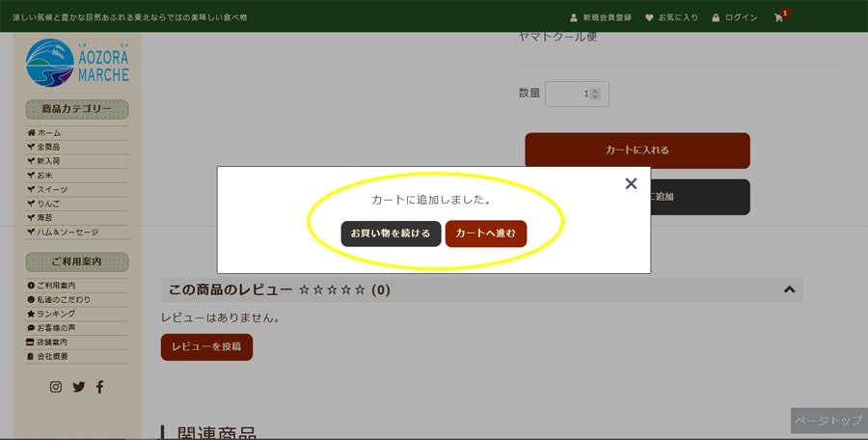This screenshot has height=440, width=868.
Task: Click the AOZORA MARCHE logo
Action: coord(77,64)
